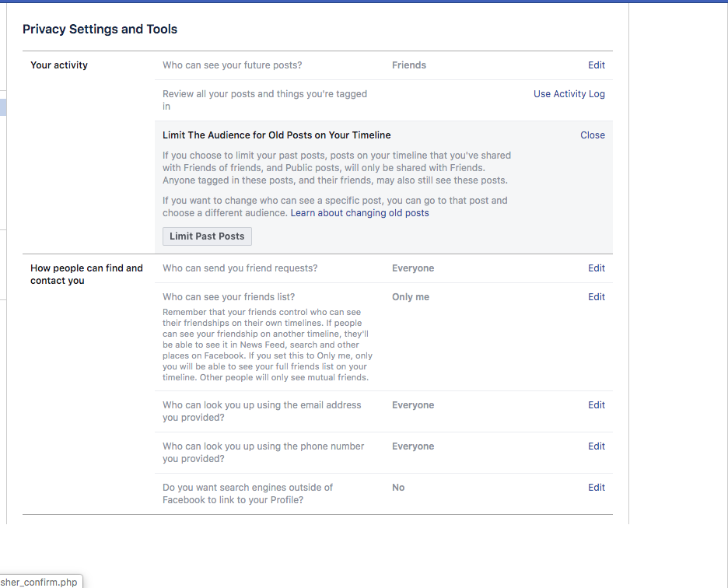Open Use Activity Log link
This screenshot has height=588, width=728.
coord(569,94)
